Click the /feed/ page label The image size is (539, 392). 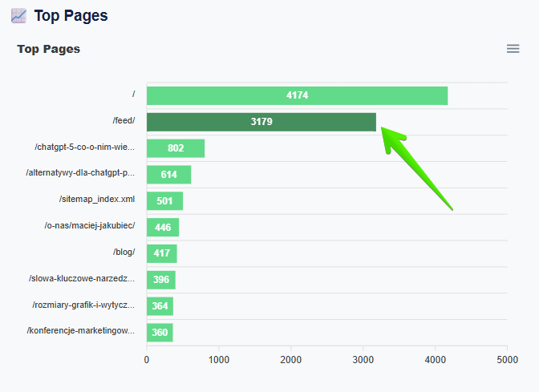124,121
